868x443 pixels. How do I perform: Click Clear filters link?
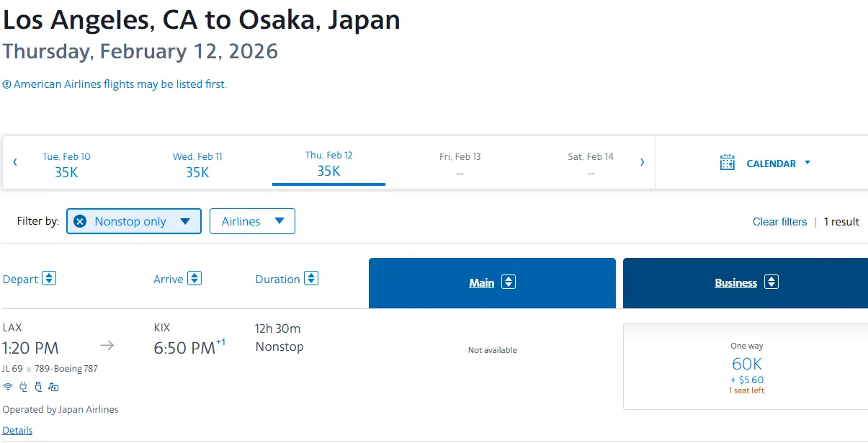[x=779, y=222]
